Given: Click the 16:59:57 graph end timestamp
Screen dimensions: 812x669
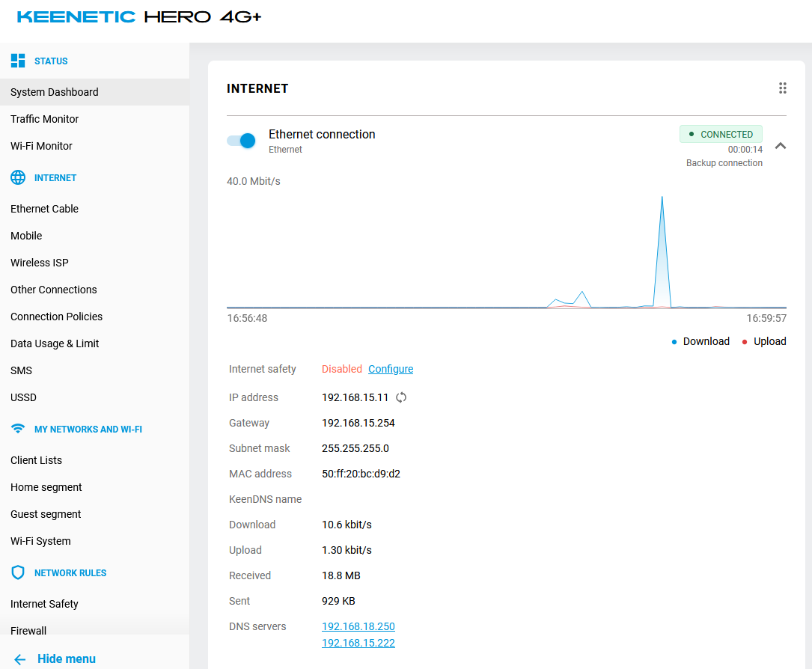Looking at the screenshot, I should click(x=766, y=318).
